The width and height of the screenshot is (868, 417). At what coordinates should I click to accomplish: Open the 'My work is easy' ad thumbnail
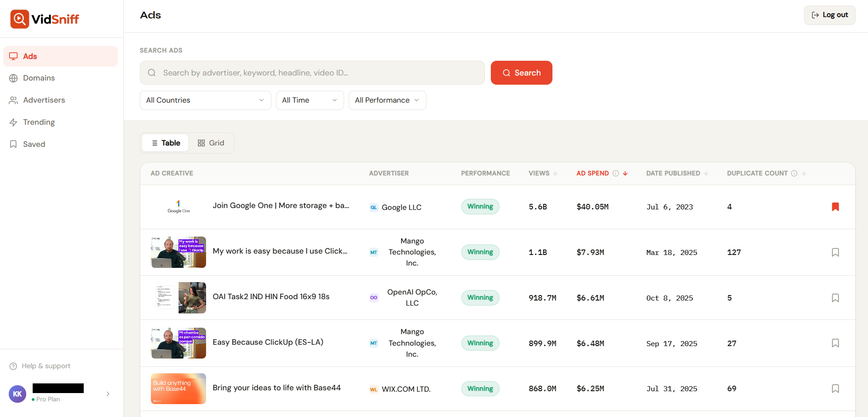pyautogui.click(x=178, y=252)
